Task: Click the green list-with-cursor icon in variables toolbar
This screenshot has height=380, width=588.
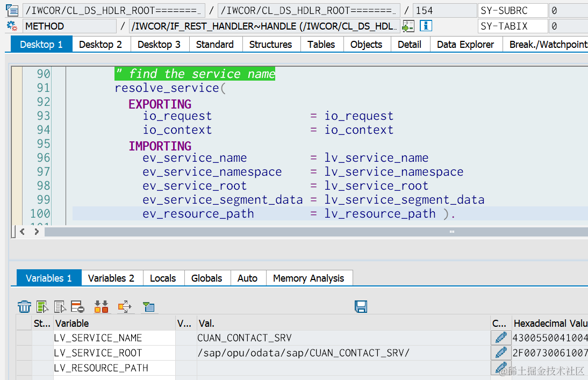Action: 42,306
